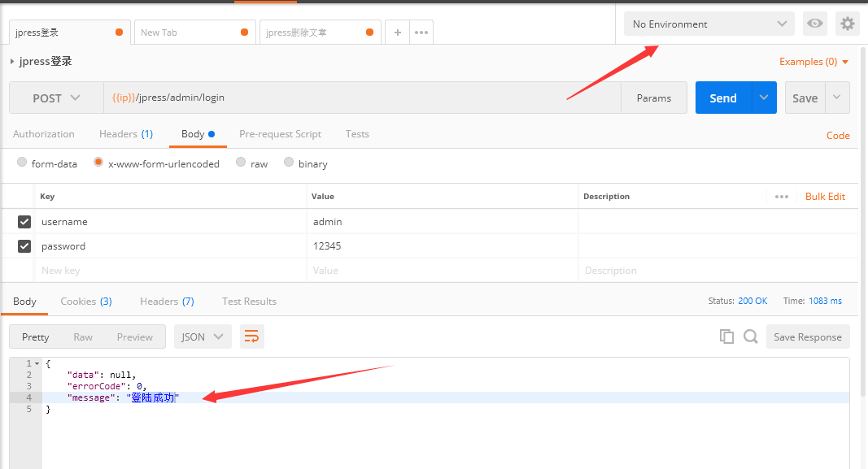The image size is (868, 469).
Task: Open a new tab with plus icon
Action: coord(398,32)
